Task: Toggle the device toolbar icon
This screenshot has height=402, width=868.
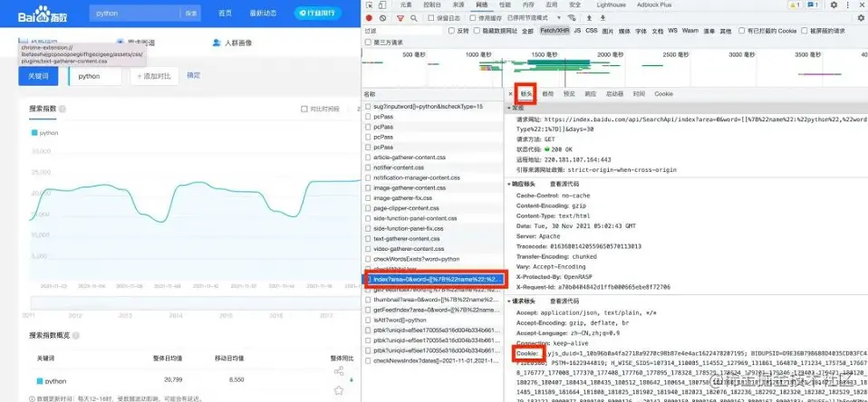Action: coord(384,5)
